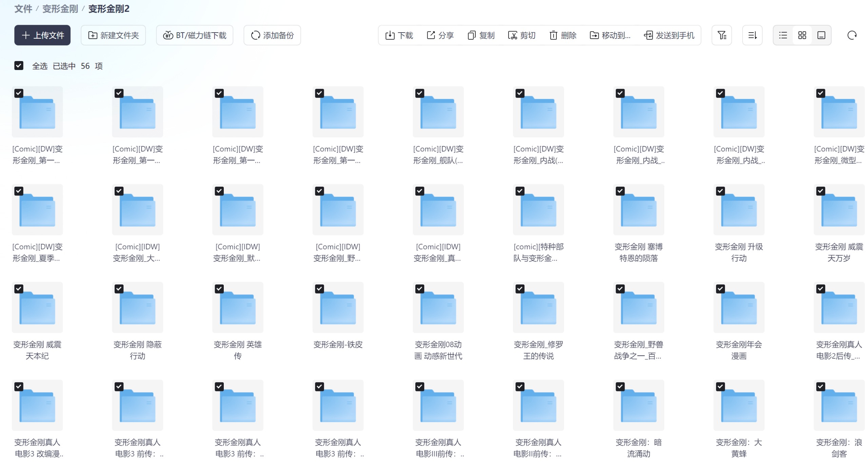The height and width of the screenshot is (466, 868).
Task: Select folder name [Comic][DW]变形金刚_舰队(...
Action: tap(438, 155)
